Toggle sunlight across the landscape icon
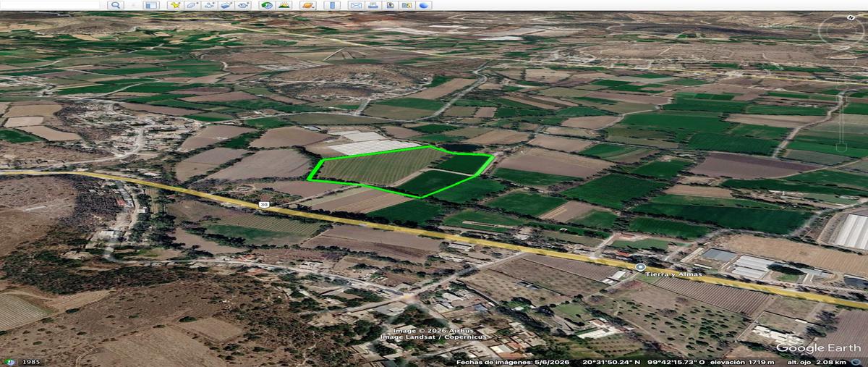The width and height of the screenshot is (868, 367). (284, 5)
